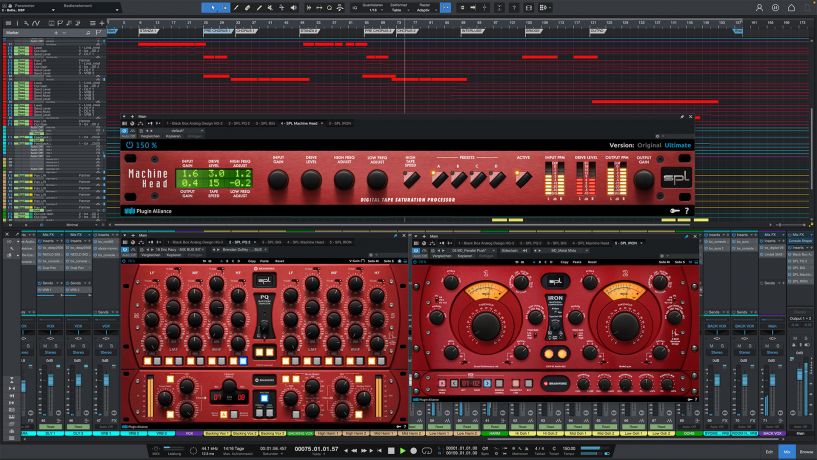This screenshot has height=460, width=817.
Task: Open the Marker track options
Action: point(98,33)
